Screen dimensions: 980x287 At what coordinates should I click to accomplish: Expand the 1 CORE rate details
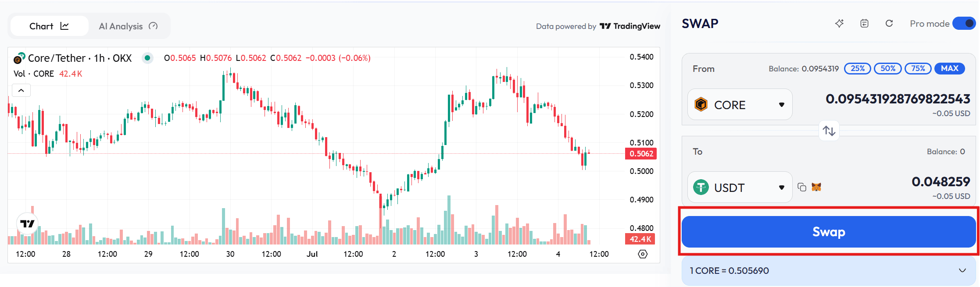[x=962, y=271]
